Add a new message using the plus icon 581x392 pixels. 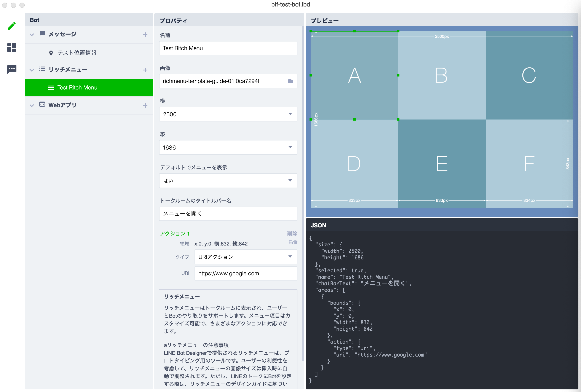point(145,35)
